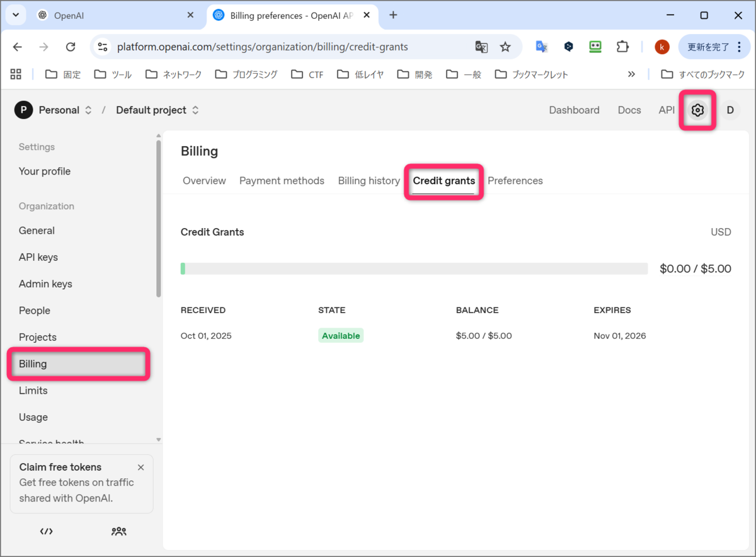Select Billing in sidebar
The image size is (756, 557).
tap(78, 364)
